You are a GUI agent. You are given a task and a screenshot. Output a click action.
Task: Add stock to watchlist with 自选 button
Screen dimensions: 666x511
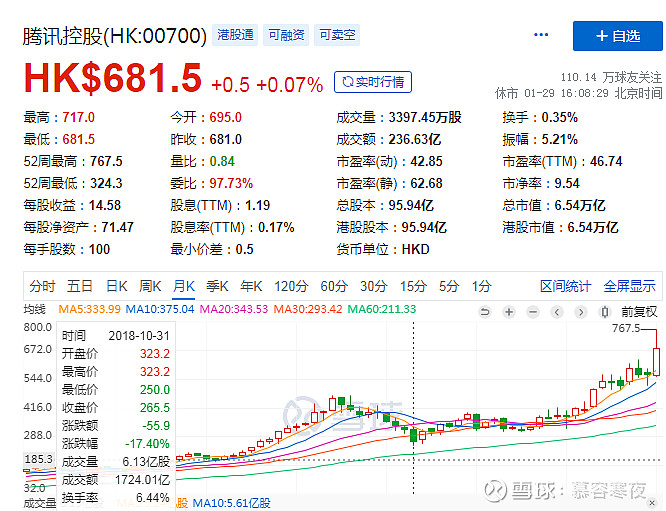pyautogui.click(x=618, y=36)
